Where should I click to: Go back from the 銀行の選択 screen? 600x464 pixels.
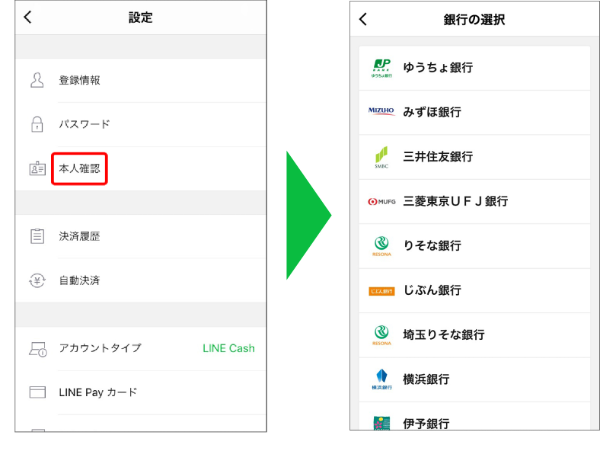[363, 19]
